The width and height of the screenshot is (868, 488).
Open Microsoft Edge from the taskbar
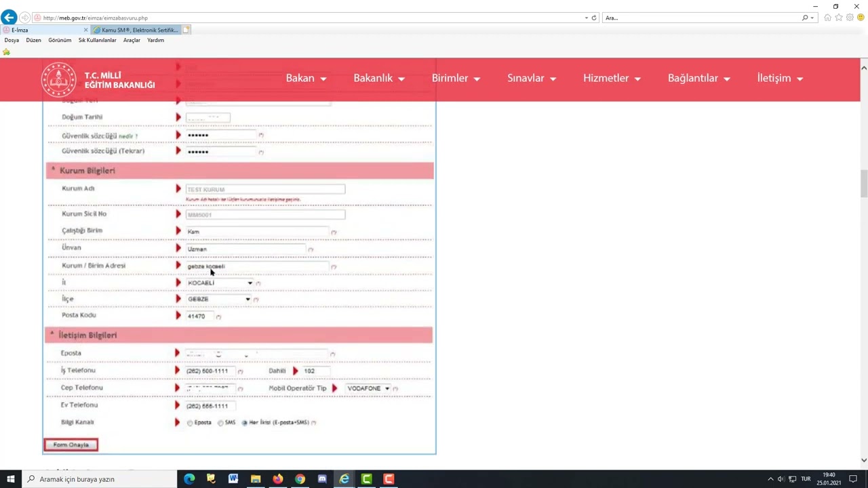pyautogui.click(x=189, y=479)
